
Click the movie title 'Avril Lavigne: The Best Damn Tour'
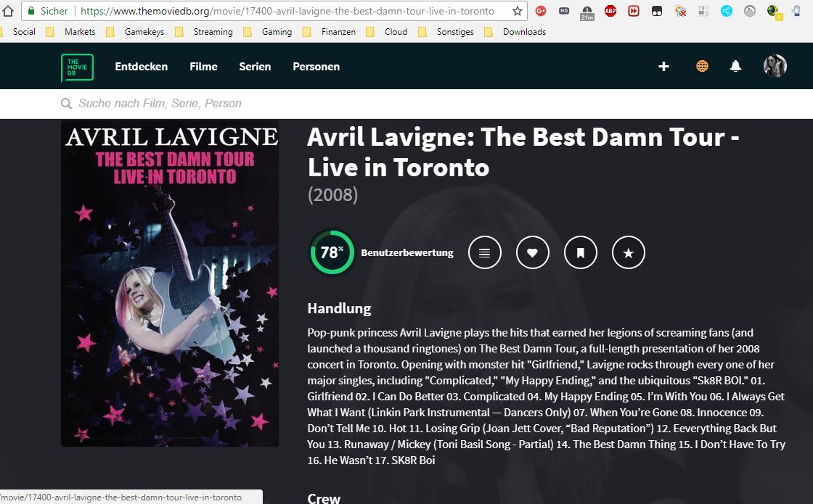pyautogui.click(x=523, y=152)
